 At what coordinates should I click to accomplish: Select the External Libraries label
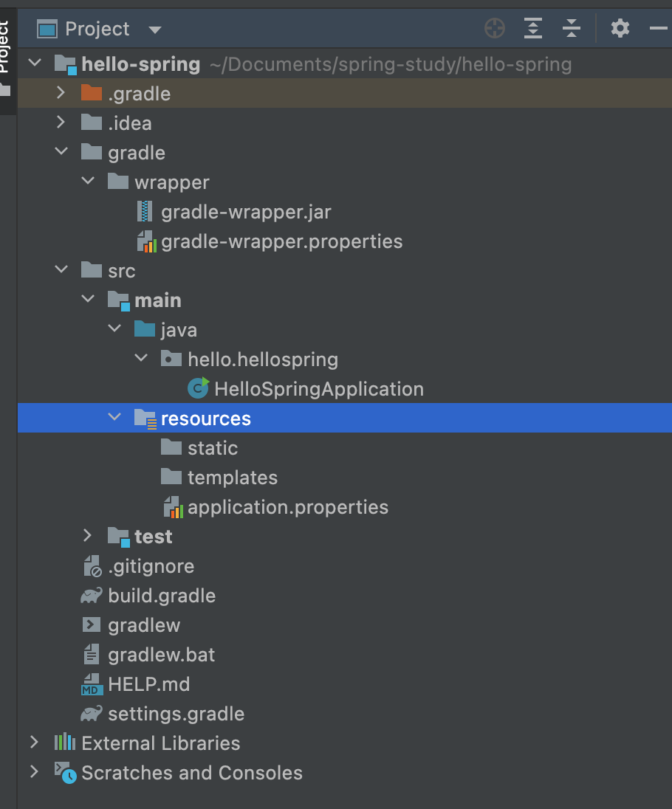coord(161,743)
